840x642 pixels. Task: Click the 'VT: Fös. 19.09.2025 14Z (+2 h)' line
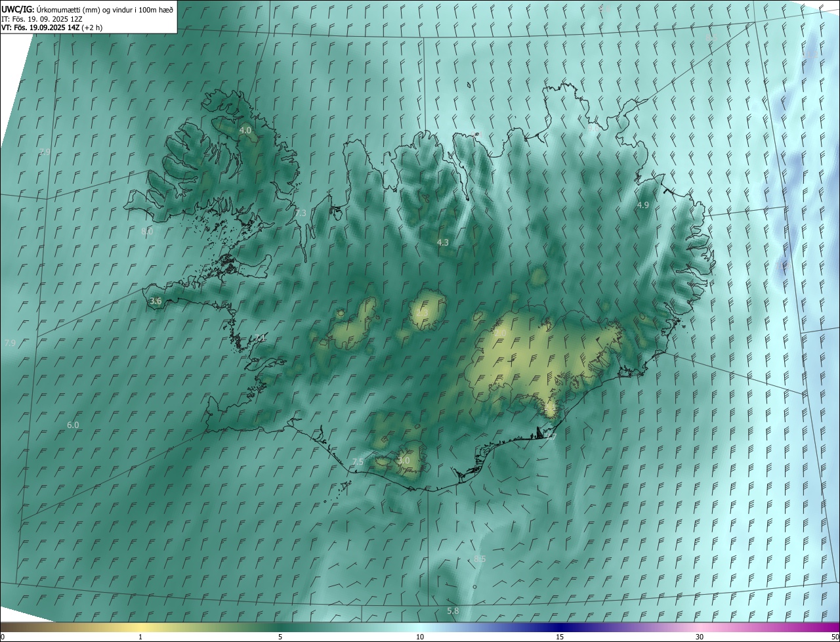tap(52, 28)
